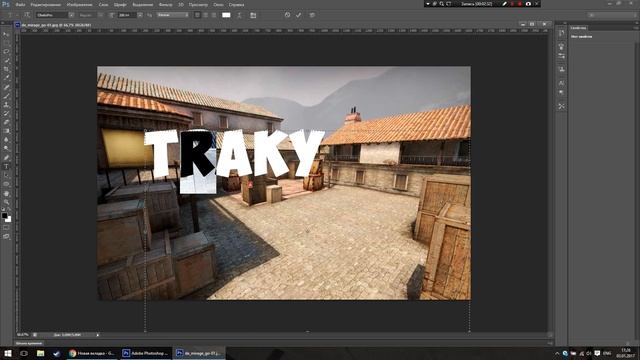Select the Eyedropper tool
This screenshot has width=640, height=360.
(6, 78)
